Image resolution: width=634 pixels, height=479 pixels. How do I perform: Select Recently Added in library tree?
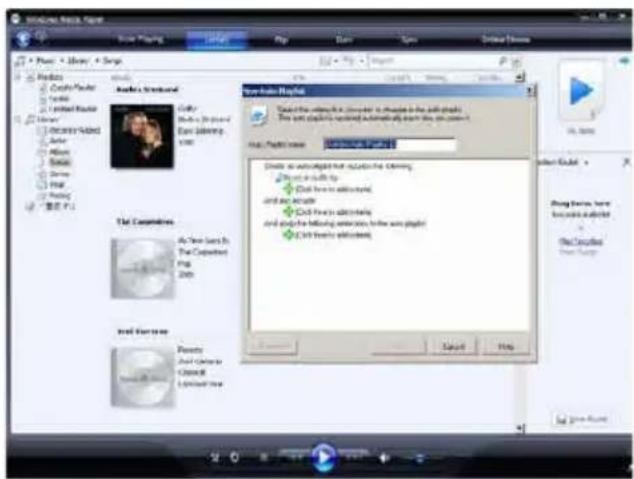[x=74, y=130]
